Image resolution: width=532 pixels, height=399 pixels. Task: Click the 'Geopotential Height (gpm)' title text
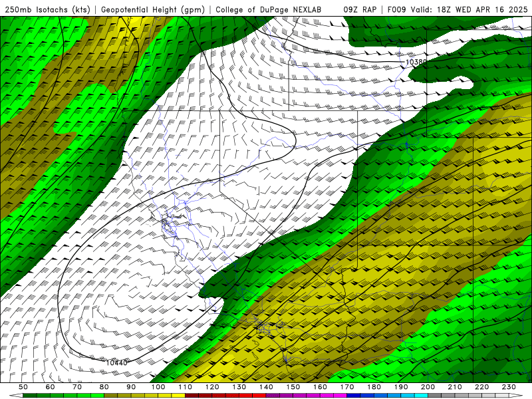click(153, 10)
